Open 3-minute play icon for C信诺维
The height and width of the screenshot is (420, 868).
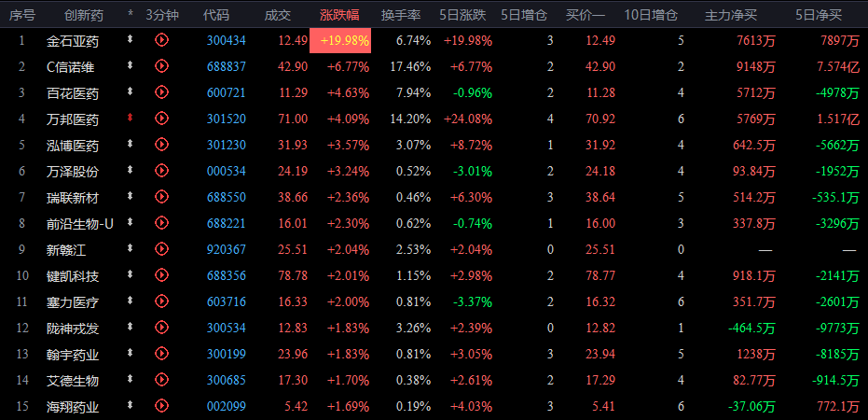point(161,66)
